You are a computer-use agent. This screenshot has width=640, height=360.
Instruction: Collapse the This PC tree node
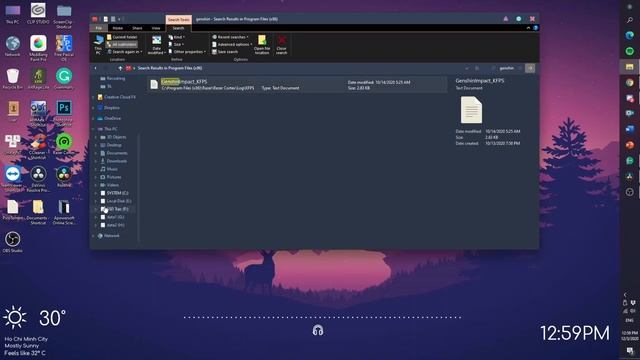coord(93,129)
